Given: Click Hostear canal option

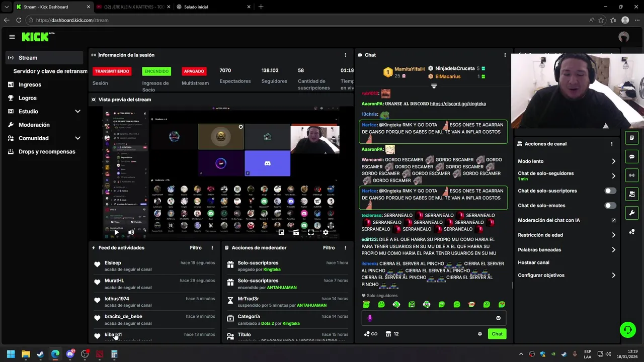Looking at the screenshot, I should coord(533,262).
